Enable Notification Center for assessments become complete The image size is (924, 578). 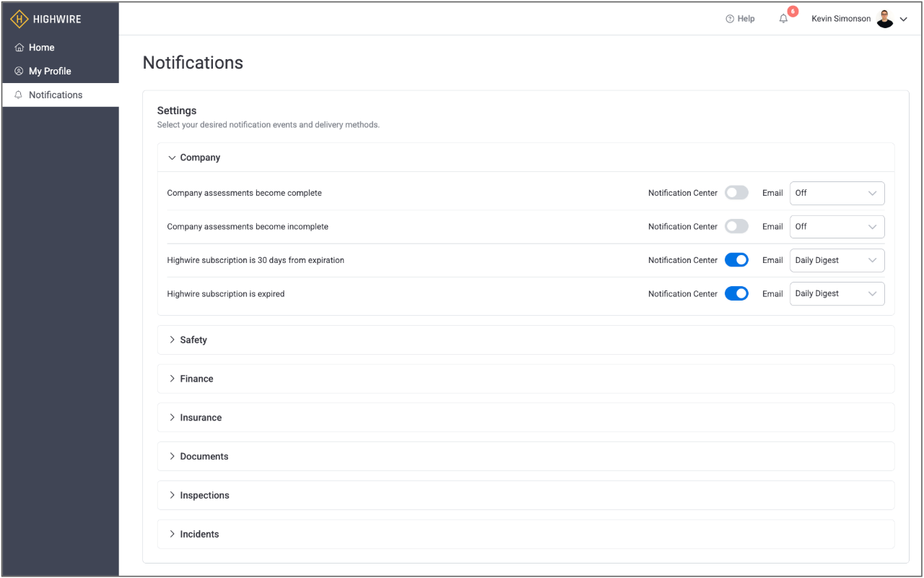pos(736,193)
